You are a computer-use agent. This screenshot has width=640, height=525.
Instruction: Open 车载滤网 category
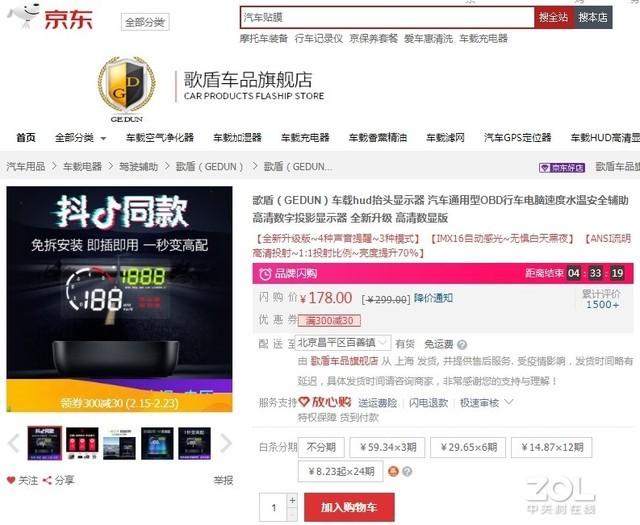click(445, 138)
